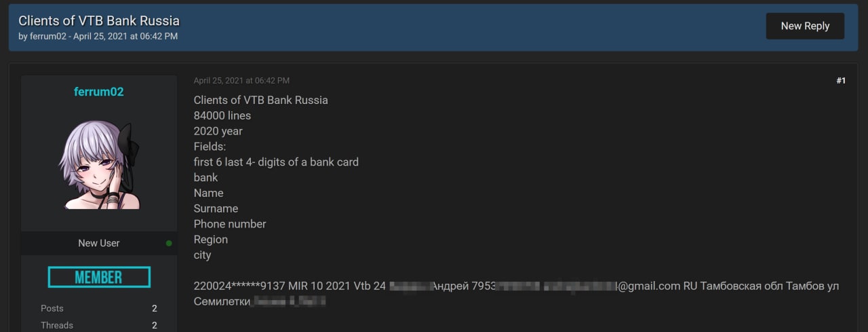Click the 'first 6 last 4- digits' line
This screenshot has height=332, width=868.
276,162
